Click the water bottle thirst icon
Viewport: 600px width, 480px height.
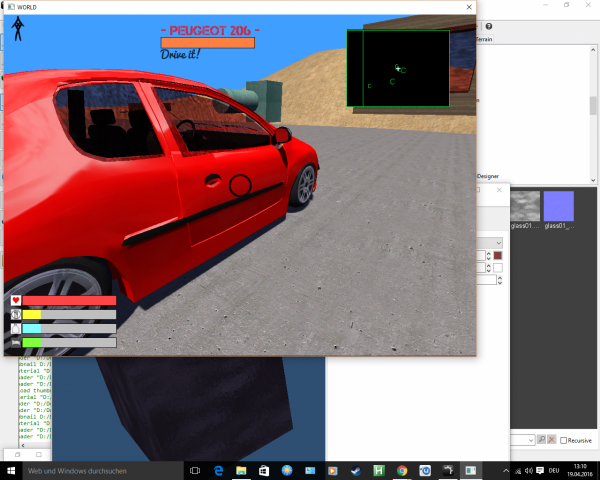tap(16, 328)
